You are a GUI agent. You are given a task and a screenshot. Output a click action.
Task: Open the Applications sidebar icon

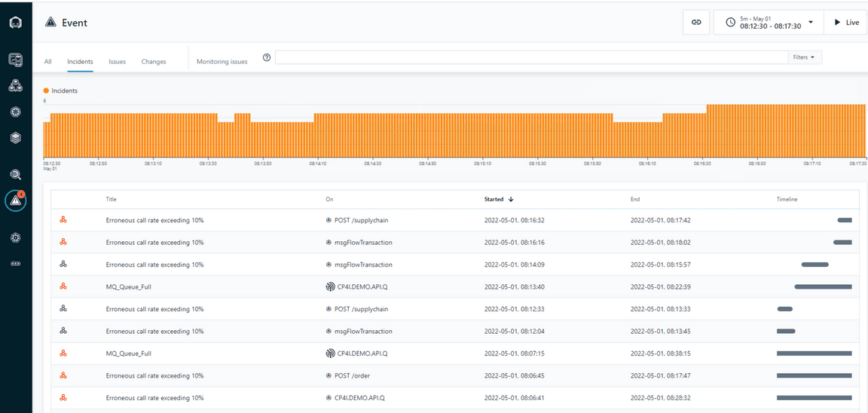coord(16,86)
